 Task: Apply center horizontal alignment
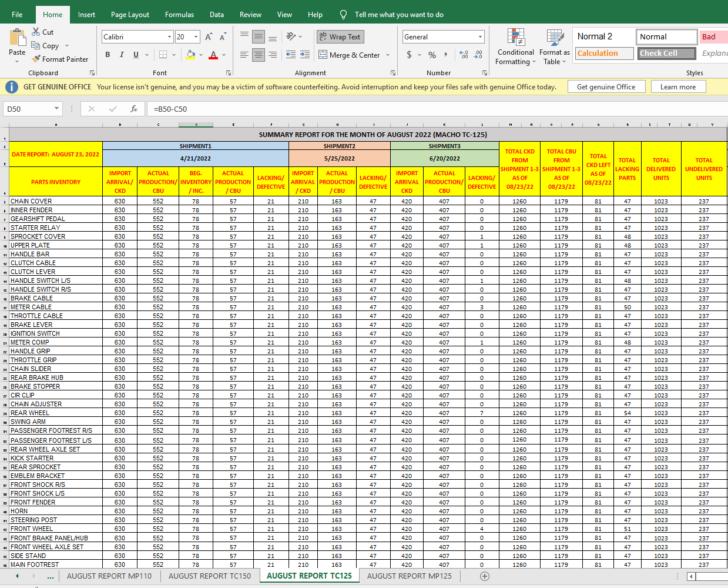coord(259,55)
